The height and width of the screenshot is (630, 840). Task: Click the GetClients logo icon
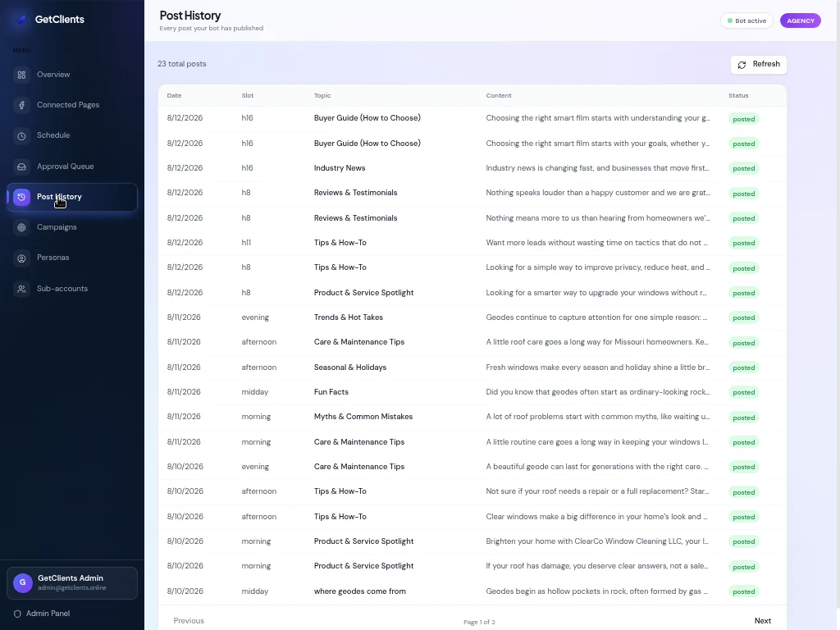click(x=21, y=20)
